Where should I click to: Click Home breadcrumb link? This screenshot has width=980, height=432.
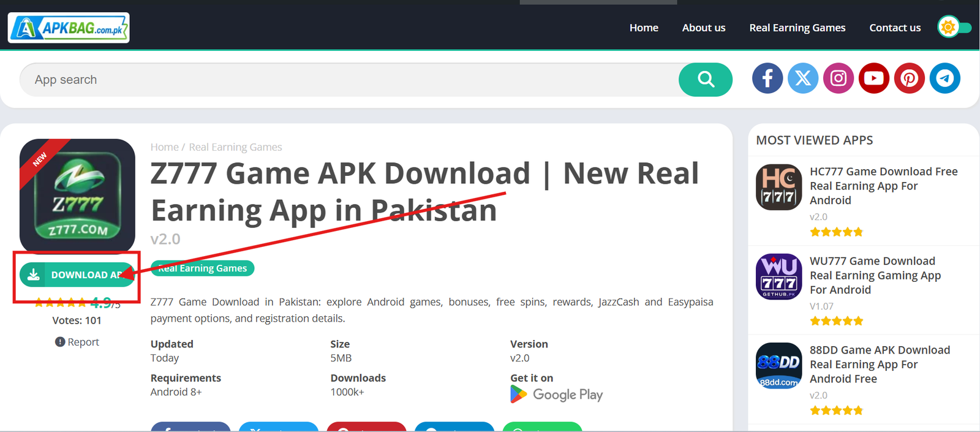[164, 147]
